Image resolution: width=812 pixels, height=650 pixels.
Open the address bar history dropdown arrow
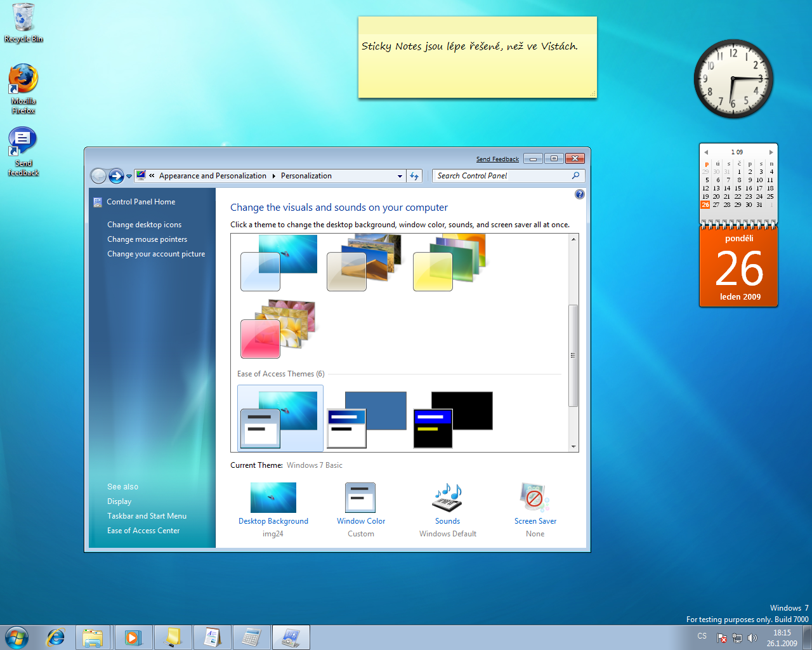[400, 176]
